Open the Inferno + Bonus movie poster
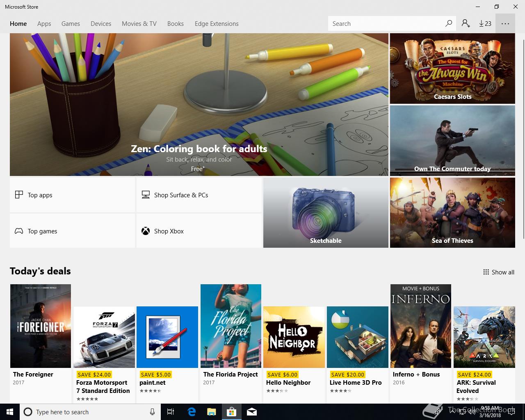Image resolution: width=525 pixels, height=420 pixels. coord(421,326)
